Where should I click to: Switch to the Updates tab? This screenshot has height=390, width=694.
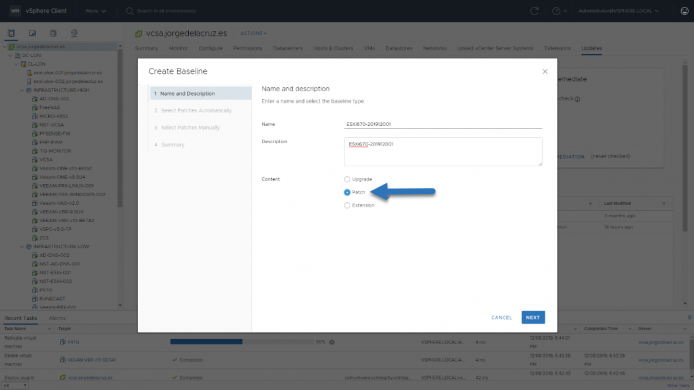pyautogui.click(x=591, y=48)
